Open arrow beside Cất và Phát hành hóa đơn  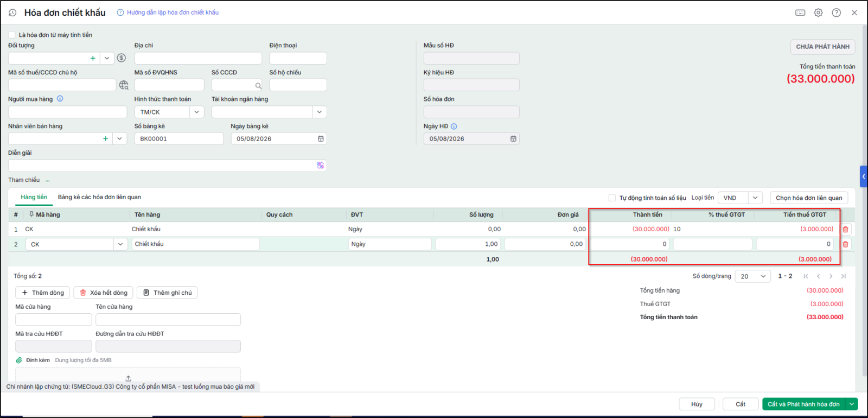(x=852, y=404)
